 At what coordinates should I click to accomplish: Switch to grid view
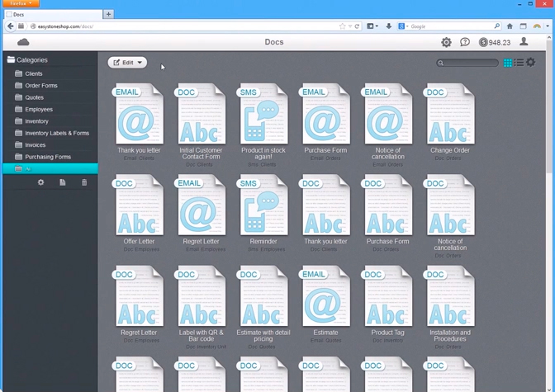click(508, 63)
